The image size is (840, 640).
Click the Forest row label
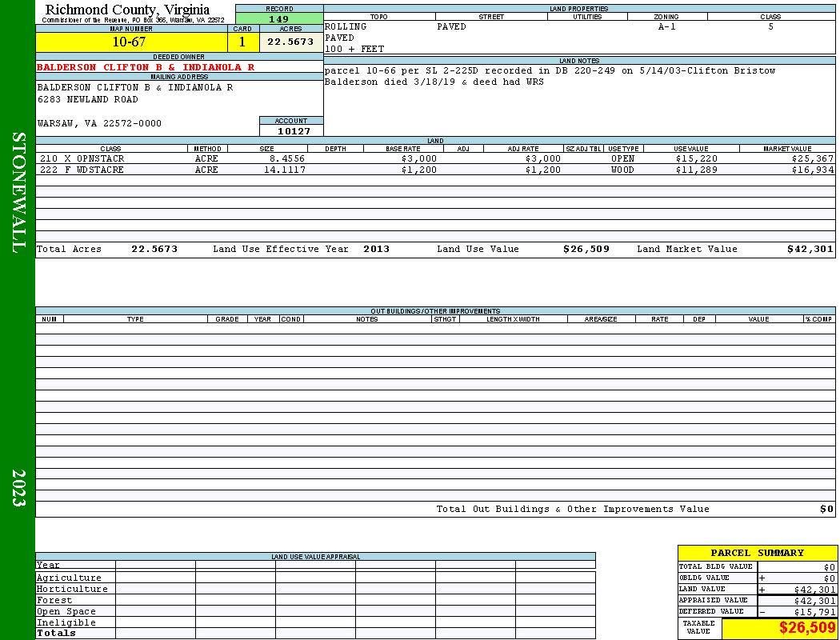coord(54,600)
